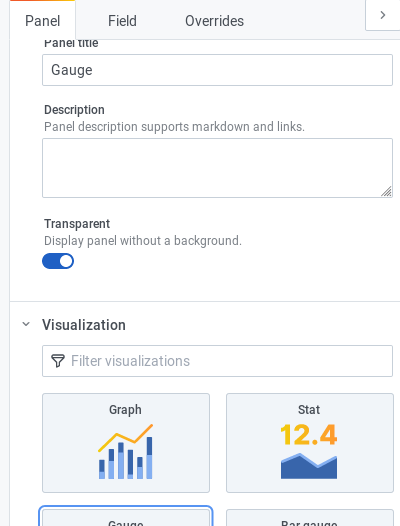Click the funnel filter icon

point(58,361)
